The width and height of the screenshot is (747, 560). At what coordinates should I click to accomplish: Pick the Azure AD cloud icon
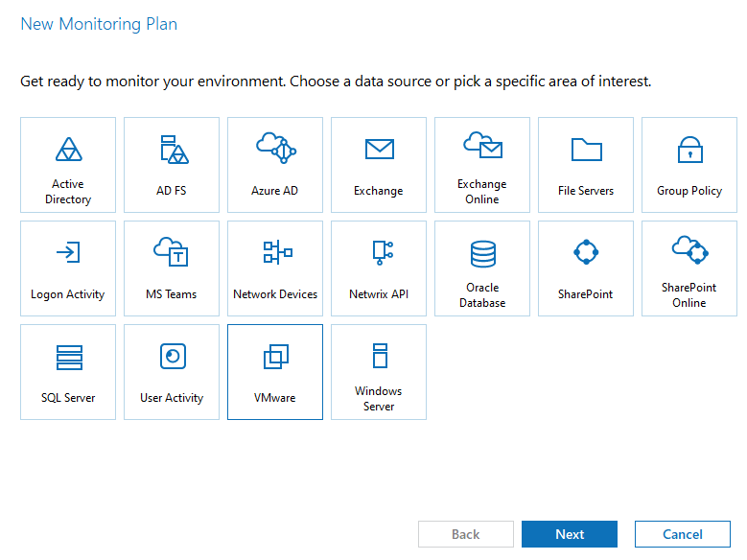276,148
